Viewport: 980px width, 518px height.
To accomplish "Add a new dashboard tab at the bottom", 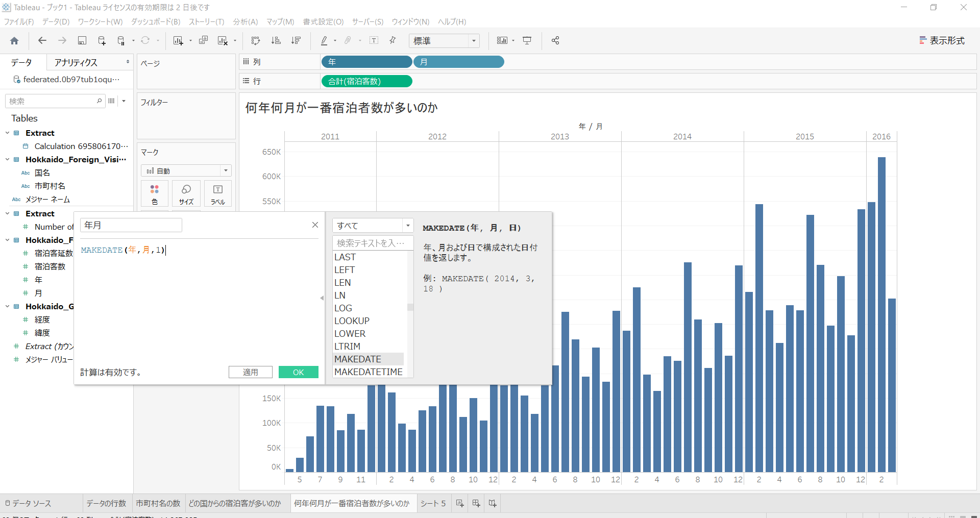I will pos(476,504).
